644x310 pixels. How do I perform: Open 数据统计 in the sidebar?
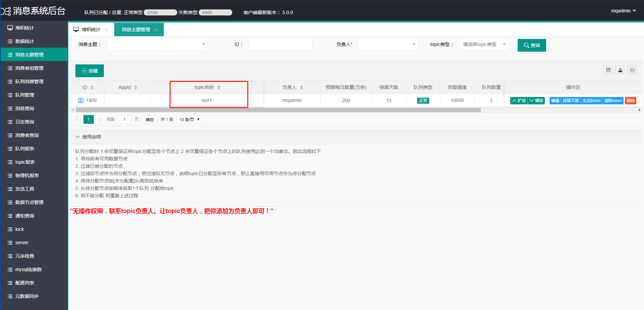(x=34, y=41)
